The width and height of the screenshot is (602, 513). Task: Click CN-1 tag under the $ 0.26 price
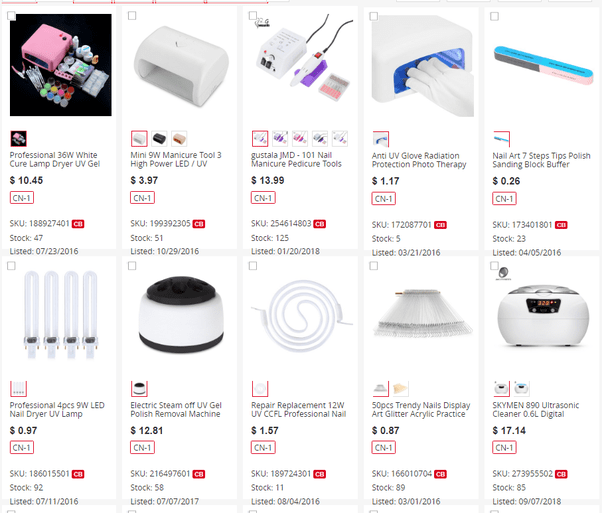point(504,199)
